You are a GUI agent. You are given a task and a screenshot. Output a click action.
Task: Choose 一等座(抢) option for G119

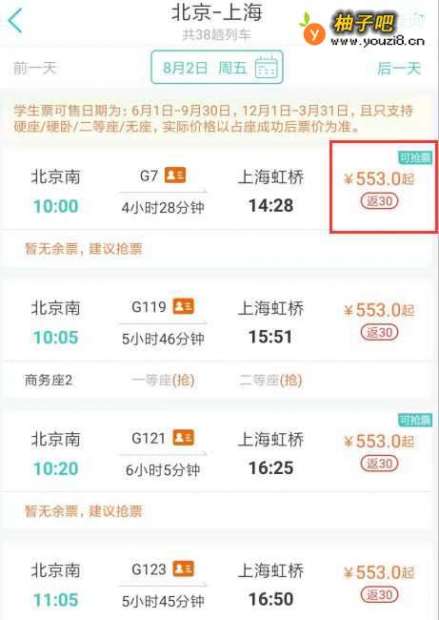coord(163,380)
